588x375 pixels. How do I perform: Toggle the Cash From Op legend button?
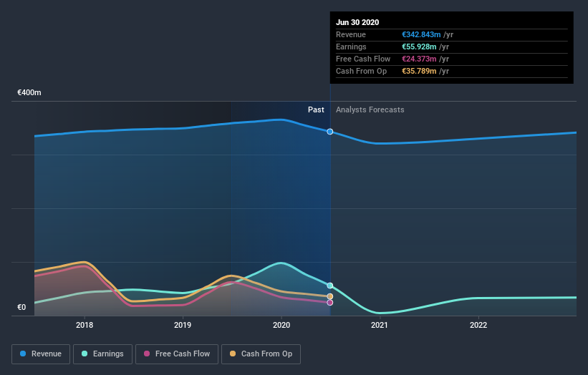[261, 354]
